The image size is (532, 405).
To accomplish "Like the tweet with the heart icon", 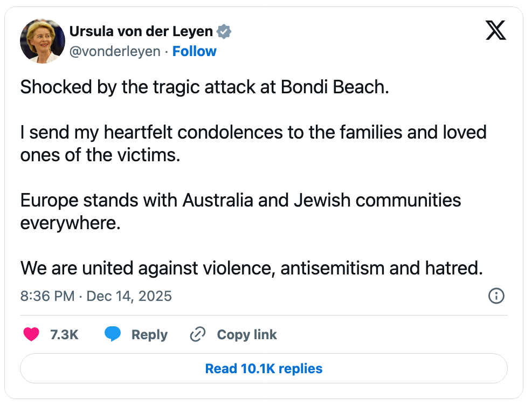I will tap(31, 335).
